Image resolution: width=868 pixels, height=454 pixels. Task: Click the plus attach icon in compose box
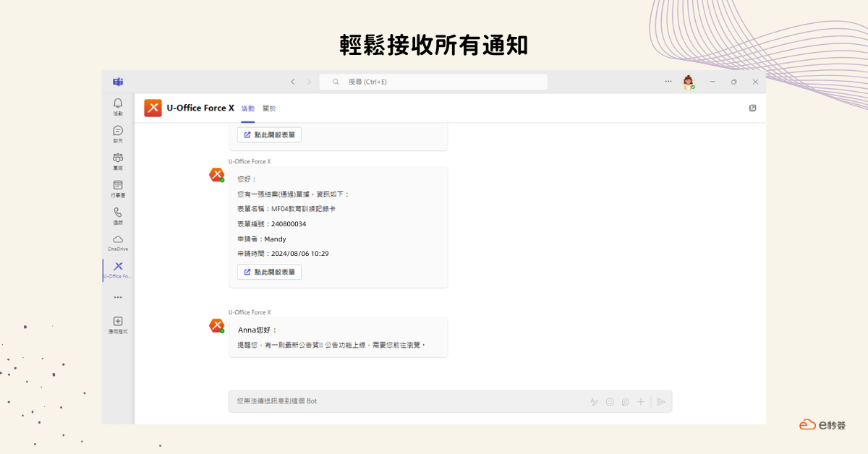640,402
